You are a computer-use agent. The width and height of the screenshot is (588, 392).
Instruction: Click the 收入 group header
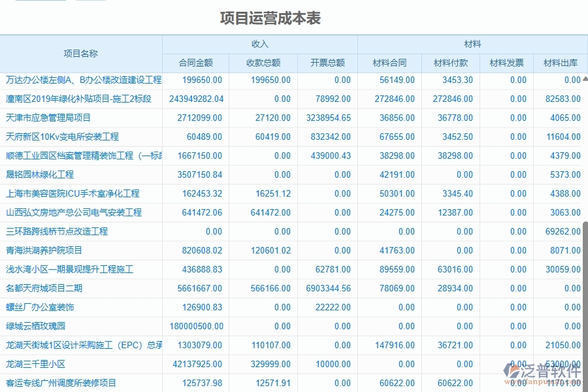259,44
